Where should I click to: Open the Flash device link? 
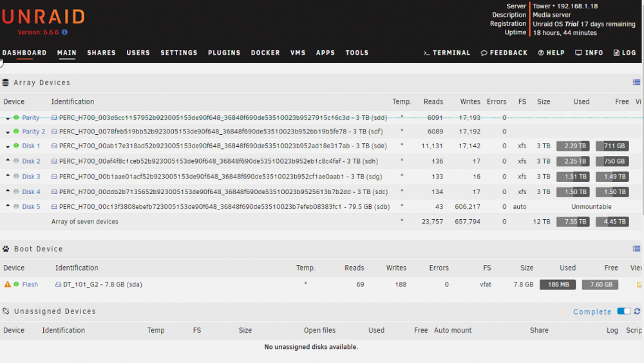[x=30, y=284]
